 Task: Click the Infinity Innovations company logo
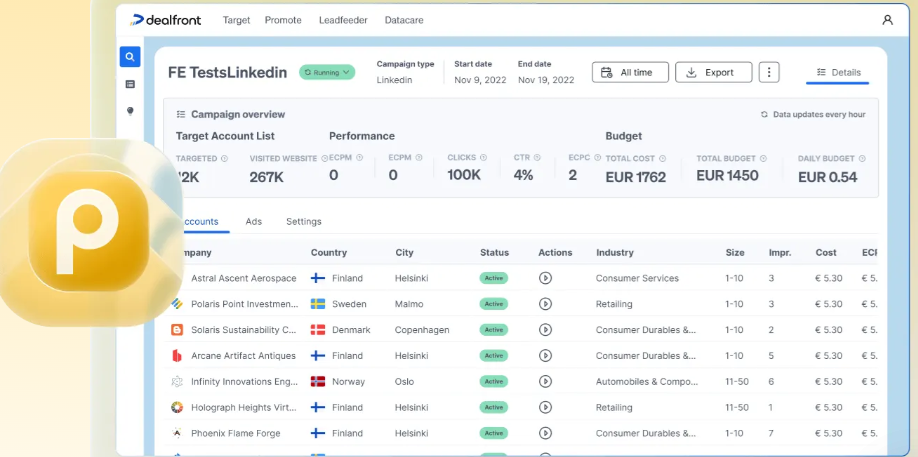tap(177, 382)
